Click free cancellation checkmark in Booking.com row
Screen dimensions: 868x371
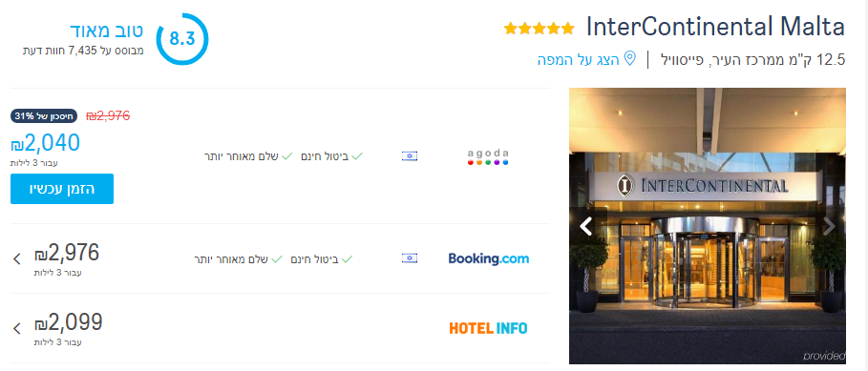[347, 258]
